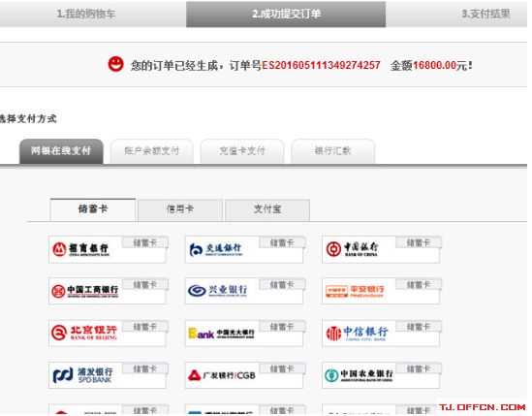Open 银行汇款 bank transfer tab

tap(332, 151)
